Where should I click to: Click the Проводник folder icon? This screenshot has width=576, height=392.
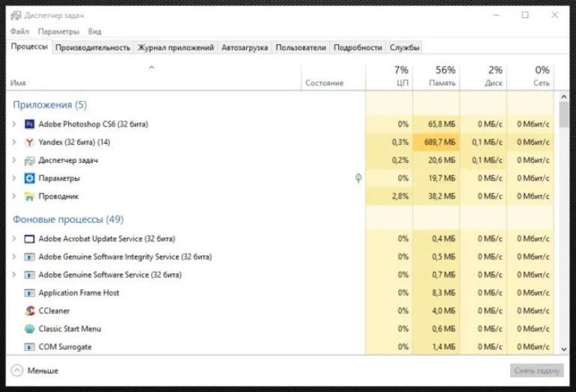29,196
